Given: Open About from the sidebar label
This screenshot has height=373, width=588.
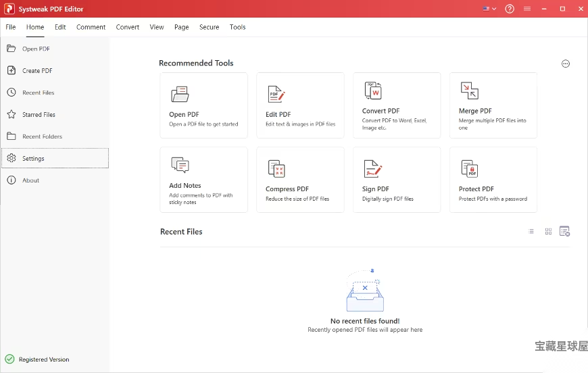Looking at the screenshot, I should 30,180.
